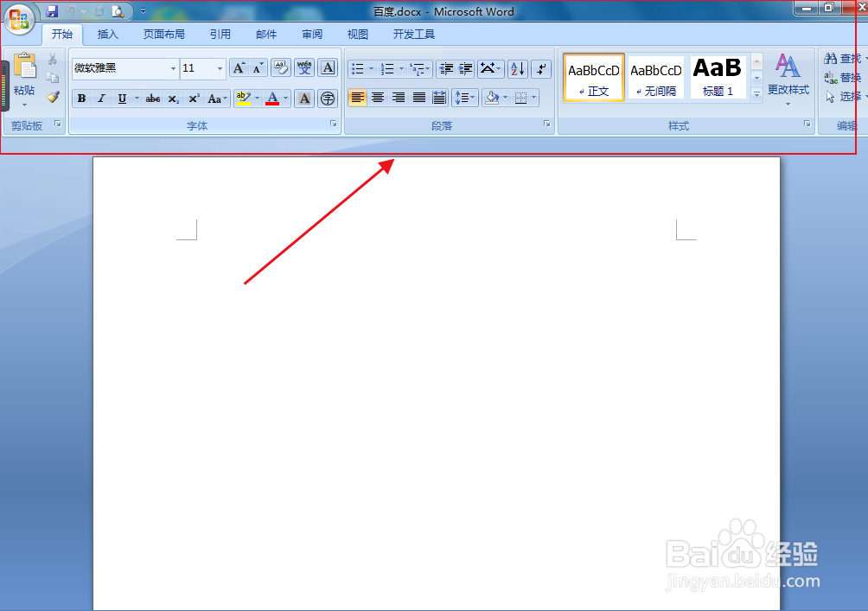Cut selection with scissors icon
Image resolution: width=868 pixels, height=611 pixels.
(x=53, y=59)
